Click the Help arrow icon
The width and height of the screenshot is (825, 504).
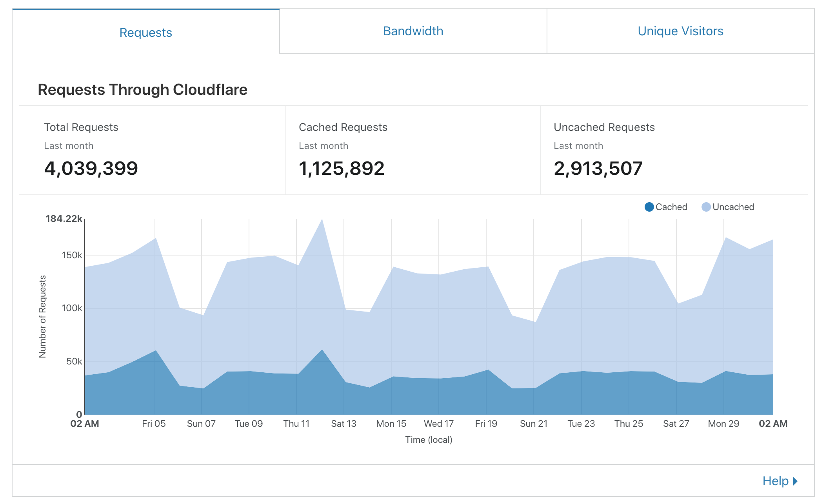click(x=795, y=481)
